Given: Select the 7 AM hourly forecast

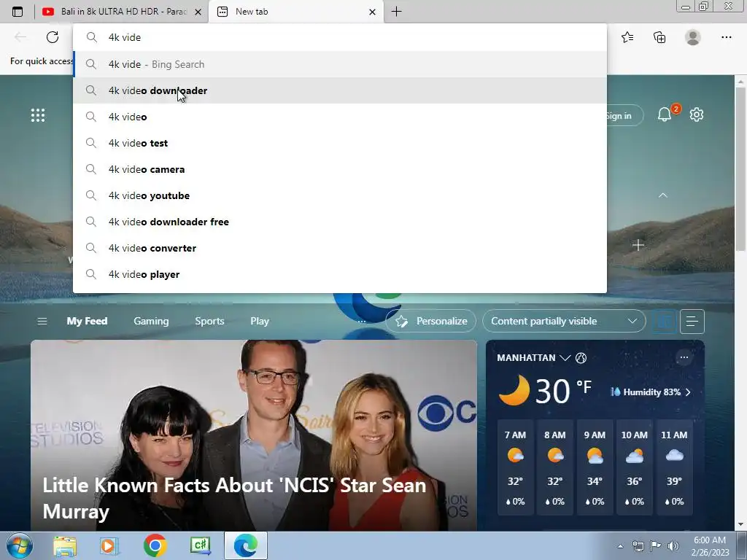Looking at the screenshot, I should (515, 467).
